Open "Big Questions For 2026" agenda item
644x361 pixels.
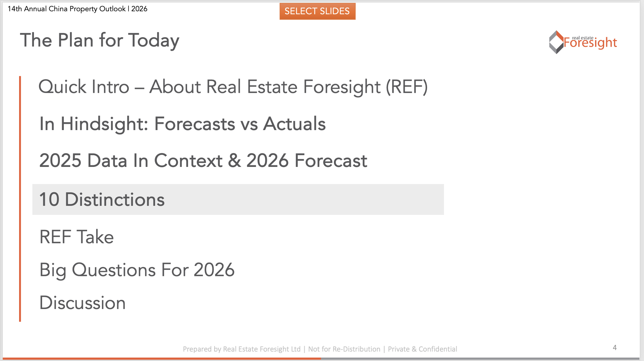click(x=137, y=270)
